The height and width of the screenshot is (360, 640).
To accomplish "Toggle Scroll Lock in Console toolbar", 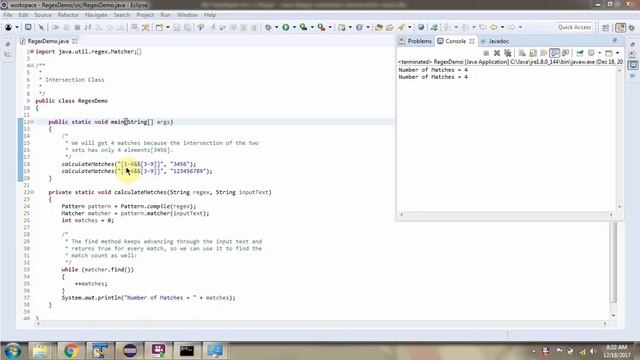I will tap(533, 53).
